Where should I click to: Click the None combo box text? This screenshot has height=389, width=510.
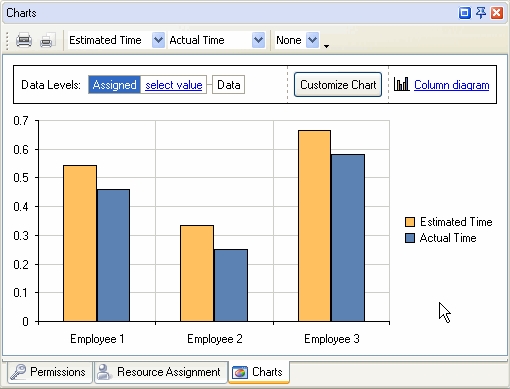coord(289,40)
